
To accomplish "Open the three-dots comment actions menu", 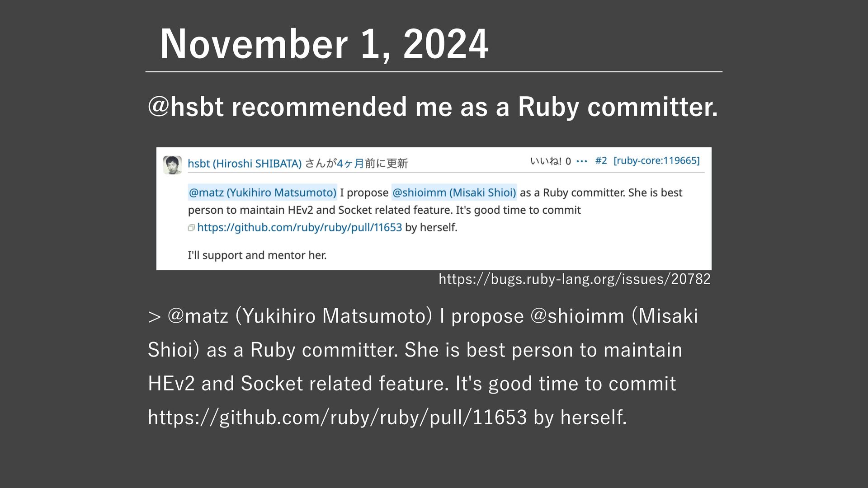I will click(582, 161).
